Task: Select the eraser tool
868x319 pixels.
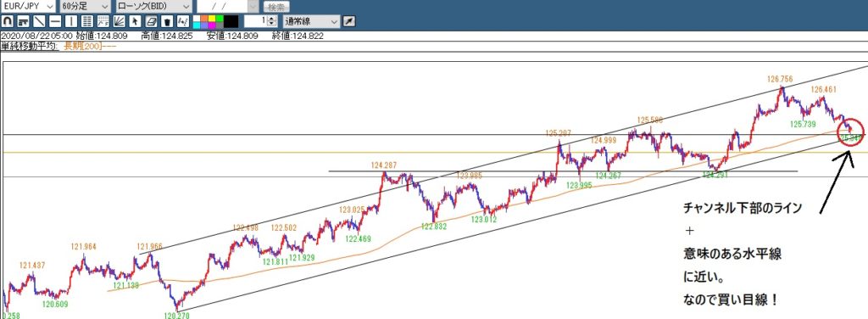Action: (151, 21)
